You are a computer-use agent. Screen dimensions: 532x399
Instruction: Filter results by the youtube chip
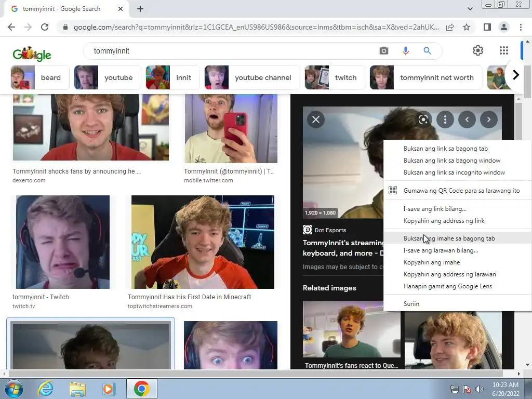click(107, 77)
